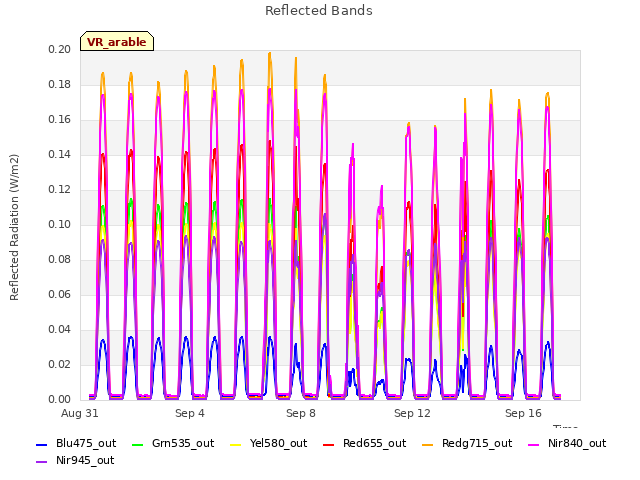Click the 0.18 y-axis tick label

(60, 84)
